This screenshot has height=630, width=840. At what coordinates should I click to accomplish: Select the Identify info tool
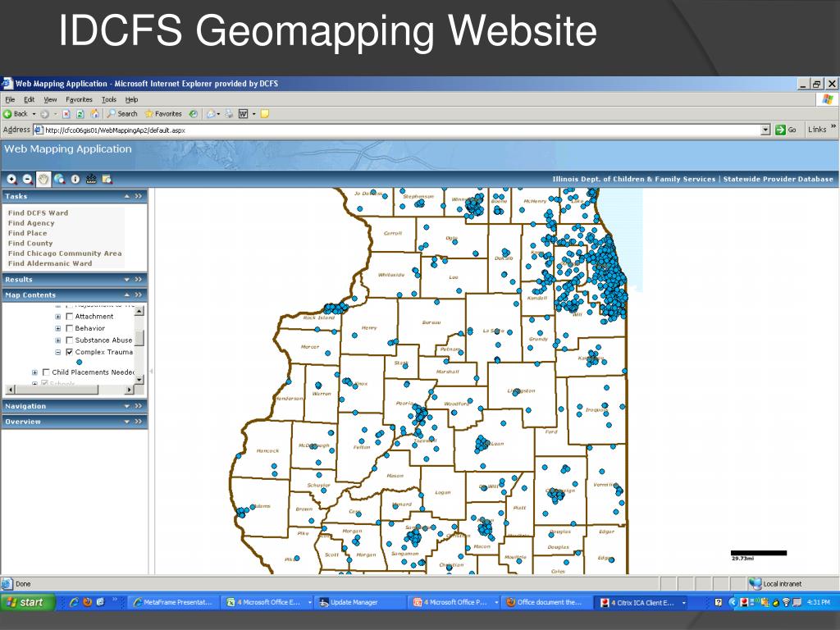(x=75, y=179)
